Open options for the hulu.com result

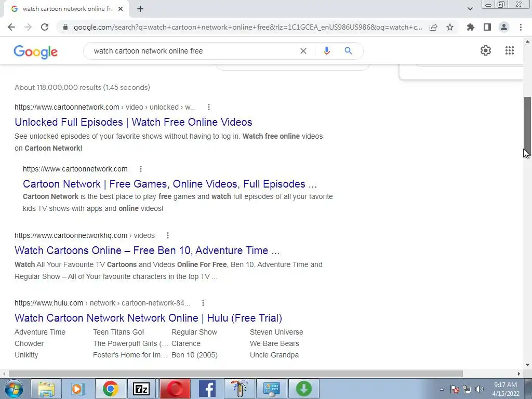click(x=203, y=303)
